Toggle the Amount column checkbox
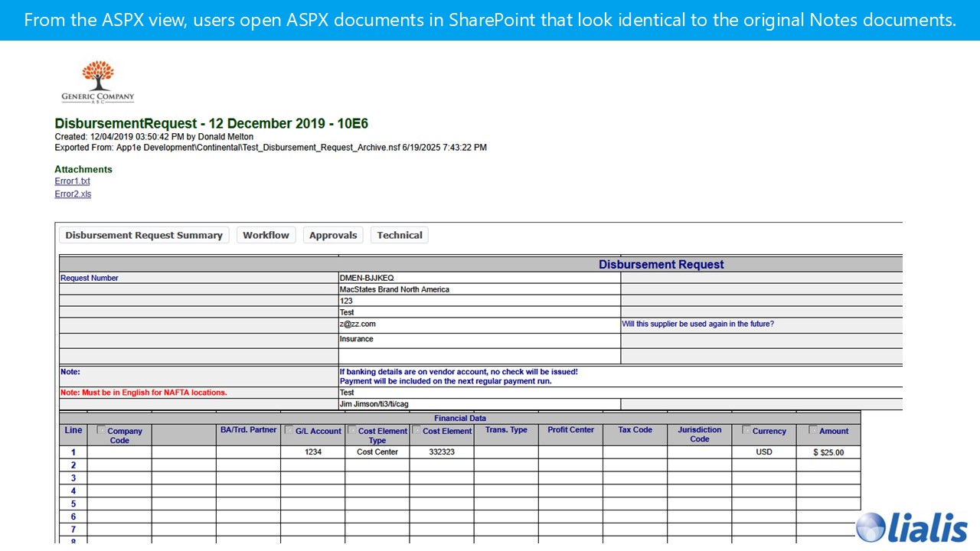This screenshot has width=980, height=551. [x=813, y=430]
